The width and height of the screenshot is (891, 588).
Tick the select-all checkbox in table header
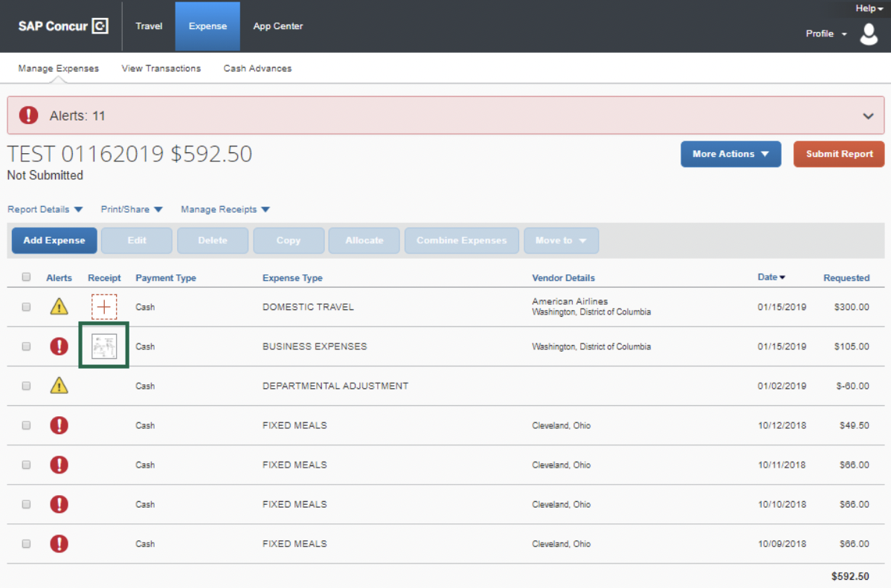coord(27,277)
